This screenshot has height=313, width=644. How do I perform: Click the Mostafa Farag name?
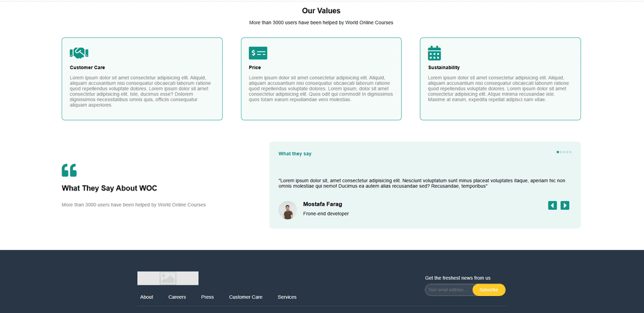coord(323,204)
